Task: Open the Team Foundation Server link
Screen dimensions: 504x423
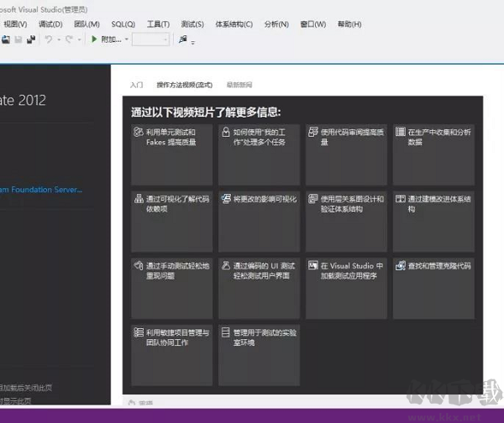Action: coord(42,191)
